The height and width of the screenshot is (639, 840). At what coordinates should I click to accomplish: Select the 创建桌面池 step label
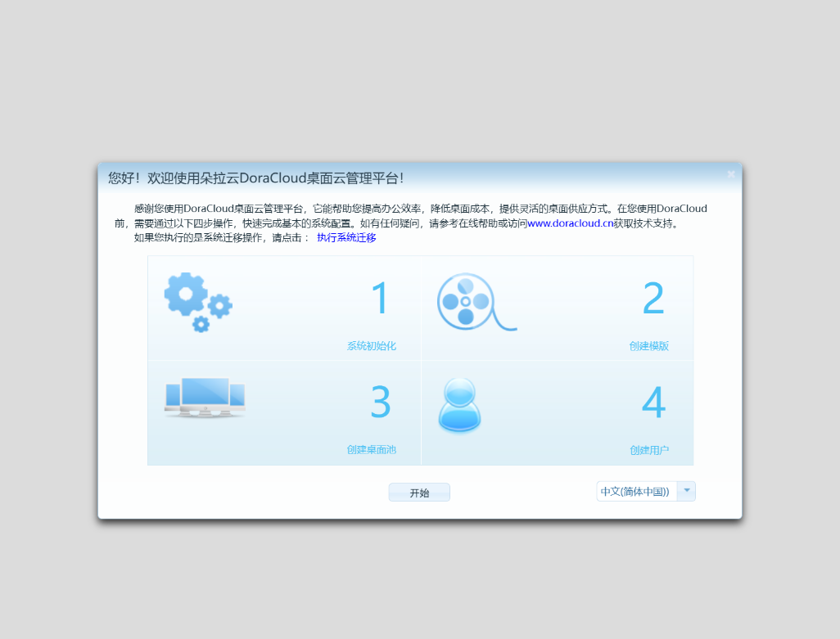click(x=371, y=449)
